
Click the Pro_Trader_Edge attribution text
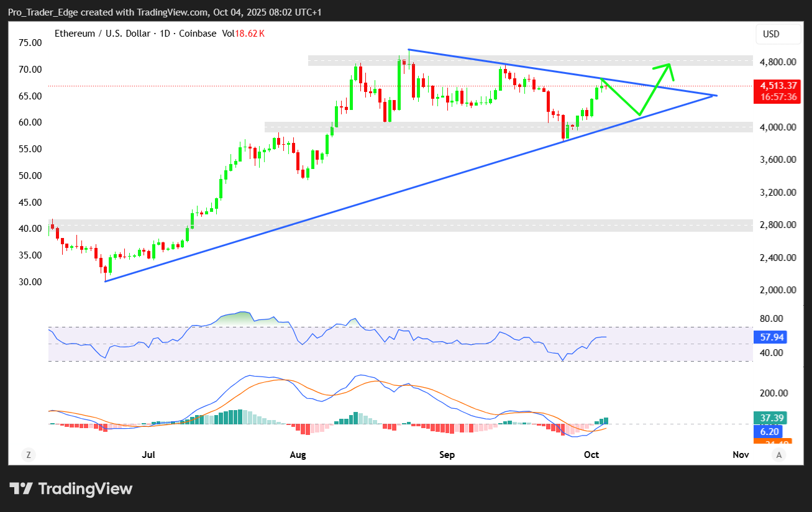click(40, 12)
